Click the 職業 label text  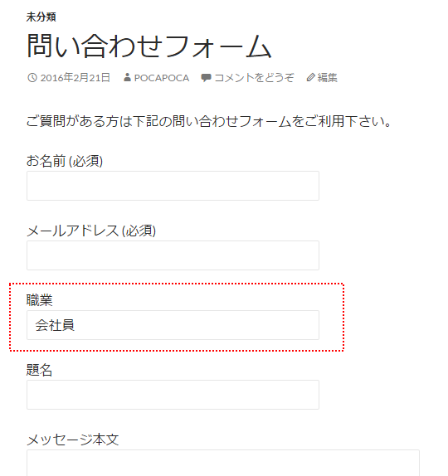40,300
